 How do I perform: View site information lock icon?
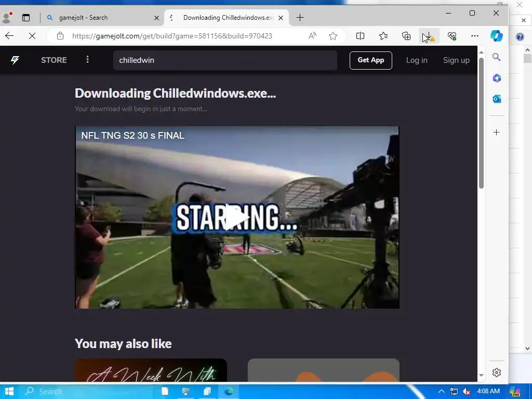pos(60,36)
